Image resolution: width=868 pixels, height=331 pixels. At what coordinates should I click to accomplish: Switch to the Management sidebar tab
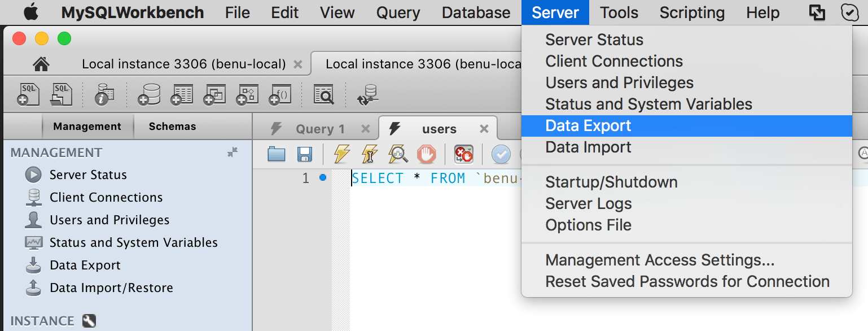[x=87, y=127]
